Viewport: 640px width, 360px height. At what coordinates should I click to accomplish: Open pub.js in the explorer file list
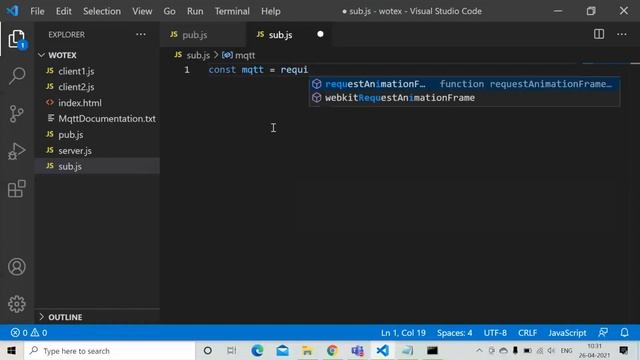pos(97,135)
